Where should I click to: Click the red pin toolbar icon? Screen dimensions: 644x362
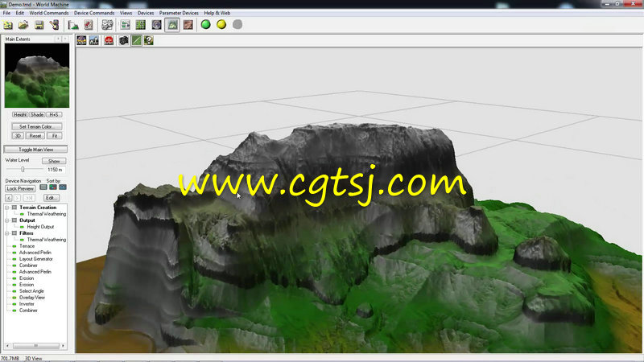click(x=89, y=25)
